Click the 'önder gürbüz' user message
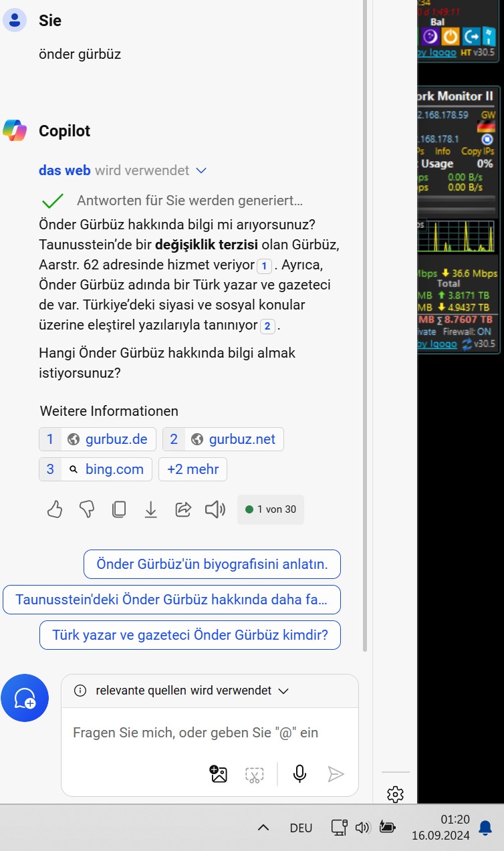The width and height of the screenshot is (504, 851). click(x=80, y=54)
